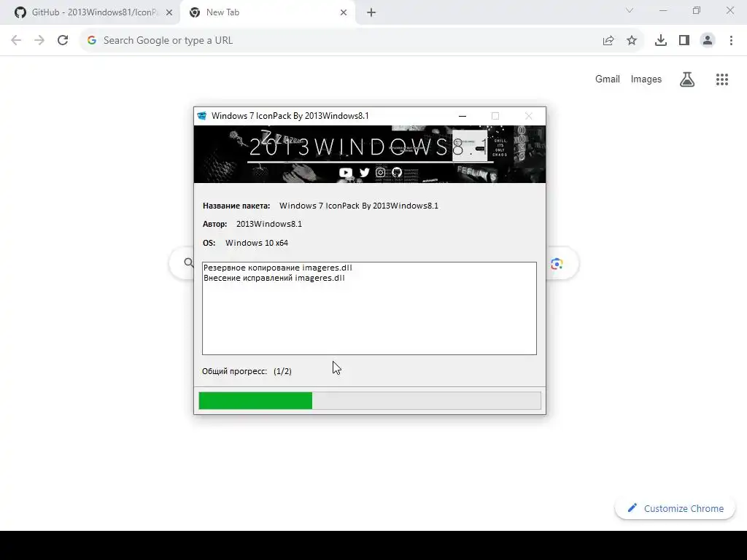Viewport: 747px width, 560px height.
Task: Click the Google logo in address bar
Action: point(91,40)
